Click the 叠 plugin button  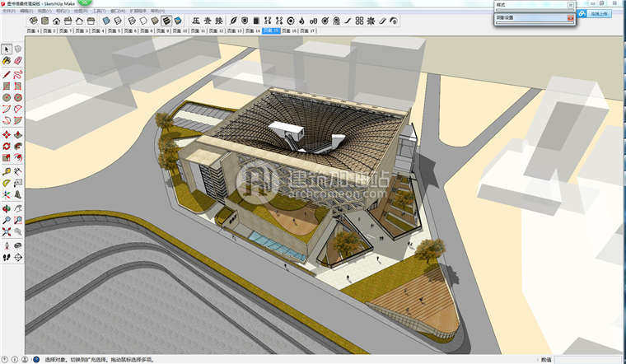pyautogui.click(x=208, y=21)
